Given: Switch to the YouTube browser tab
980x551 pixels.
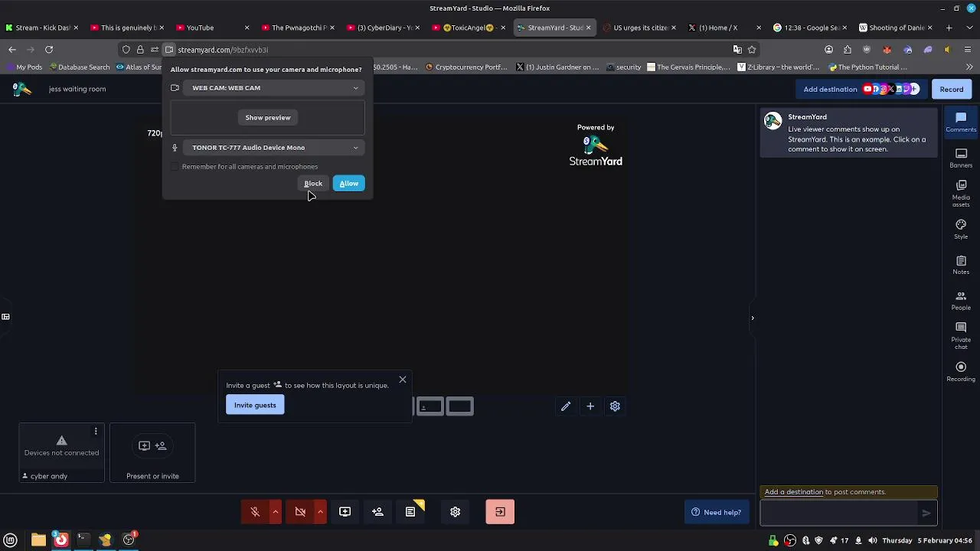Looking at the screenshot, I should [x=211, y=28].
